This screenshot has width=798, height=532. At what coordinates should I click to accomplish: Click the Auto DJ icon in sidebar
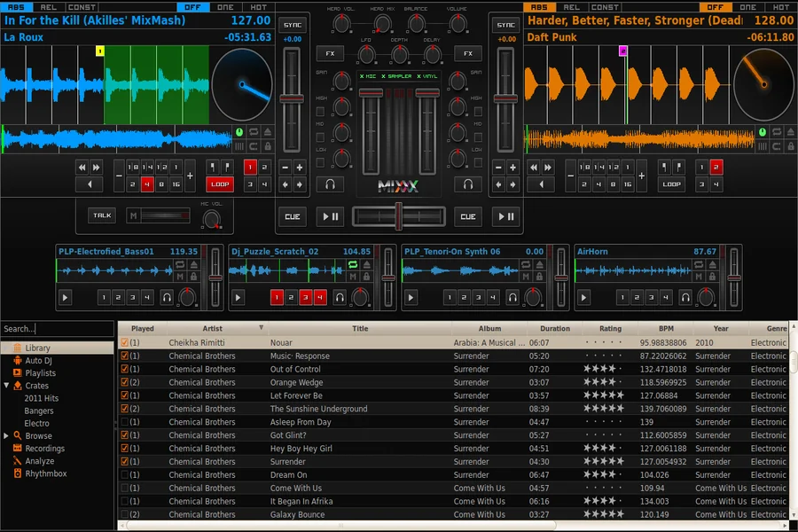tap(17, 361)
